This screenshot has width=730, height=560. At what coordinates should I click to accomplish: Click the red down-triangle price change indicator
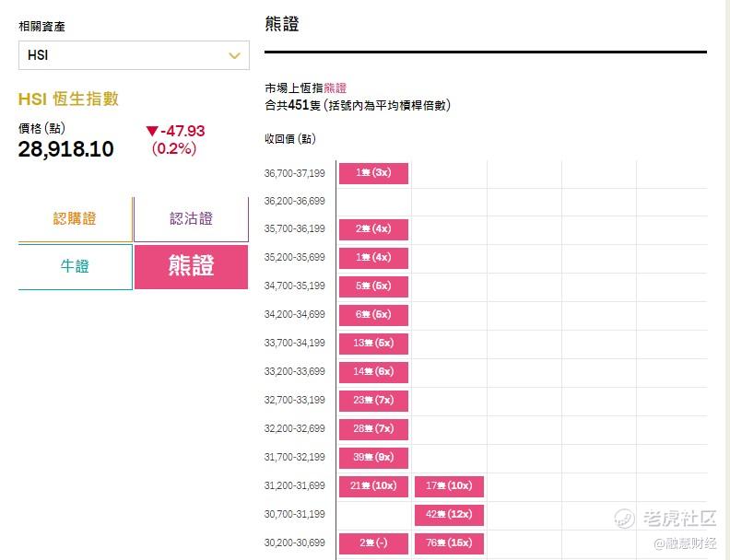click(x=152, y=132)
